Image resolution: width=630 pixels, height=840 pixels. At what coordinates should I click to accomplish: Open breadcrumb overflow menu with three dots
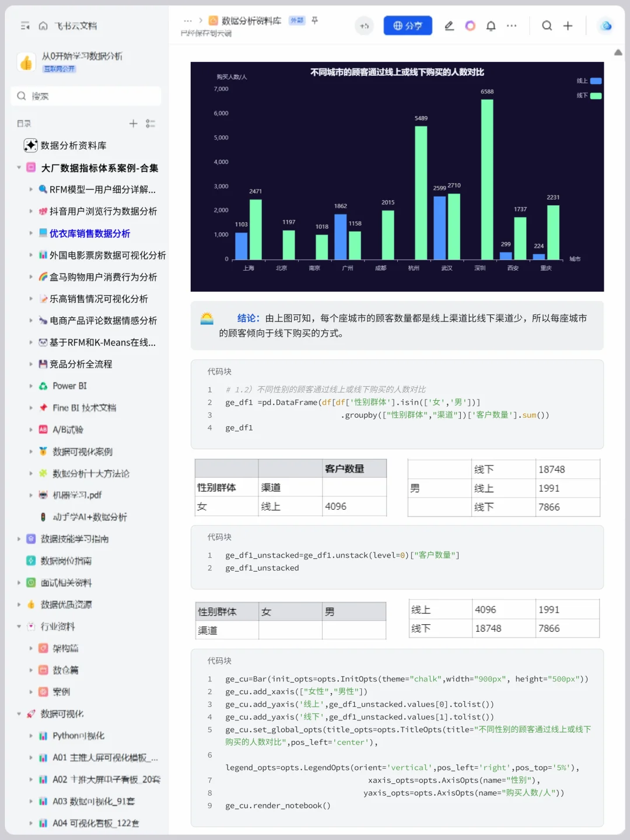(187, 20)
